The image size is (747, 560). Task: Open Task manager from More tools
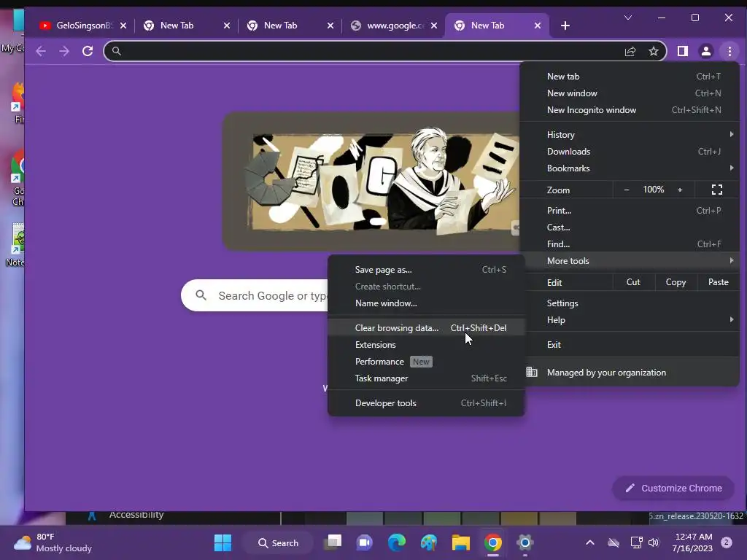[x=426, y=378]
